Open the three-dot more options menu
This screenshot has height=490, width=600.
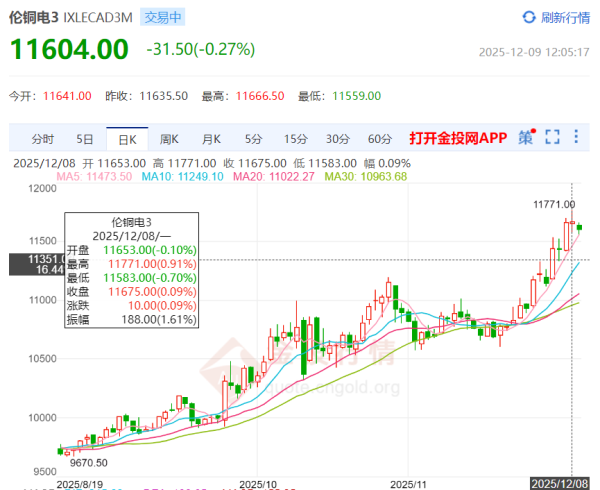(x=576, y=137)
